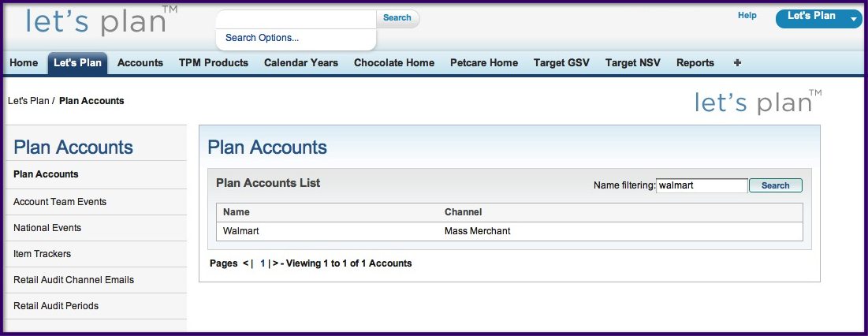Click the Name filtering text box
868x336 pixels.
pyautogui.click(x=702, y=185)
